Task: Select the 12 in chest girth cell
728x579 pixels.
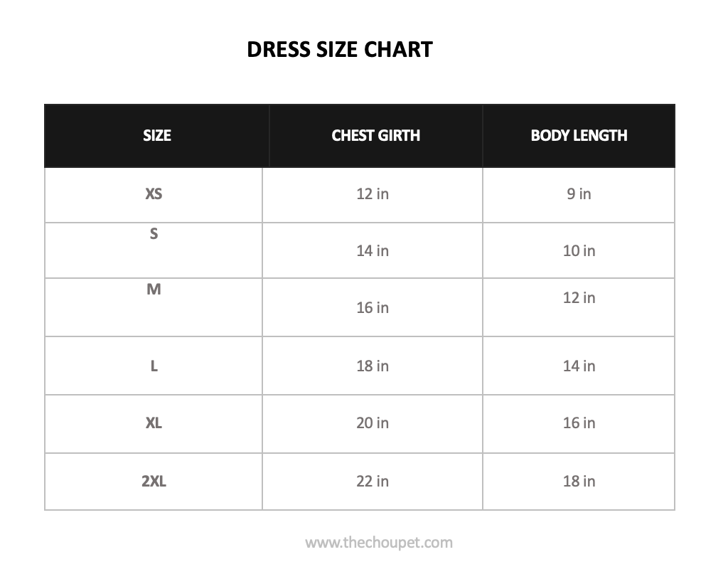Action: (373, 193)
